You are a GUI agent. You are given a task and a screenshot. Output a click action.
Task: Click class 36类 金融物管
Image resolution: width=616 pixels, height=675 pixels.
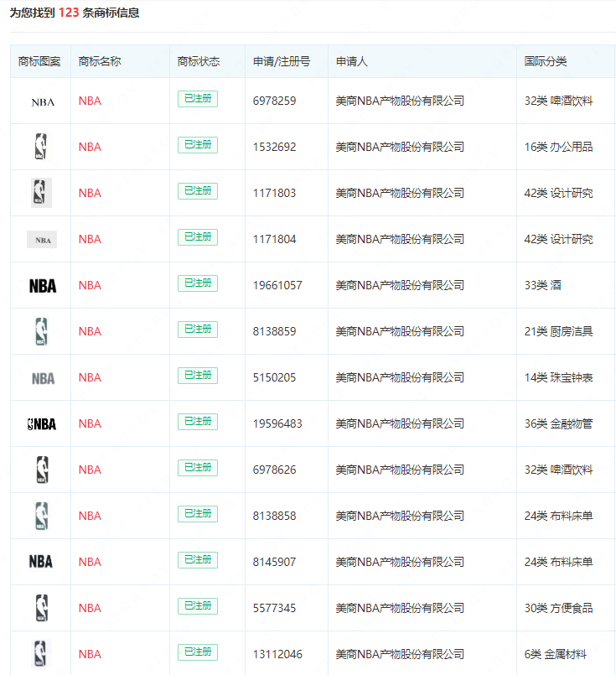pos(558,423)
